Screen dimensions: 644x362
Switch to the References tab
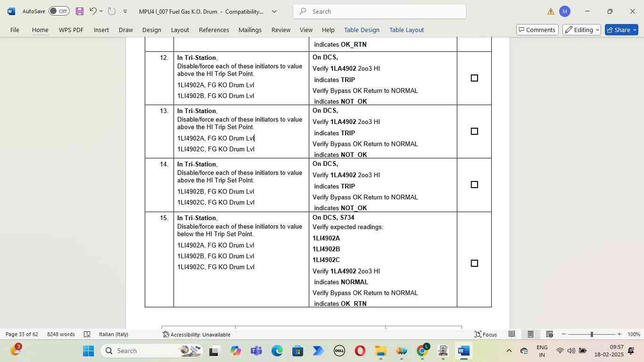click(214, 30)
